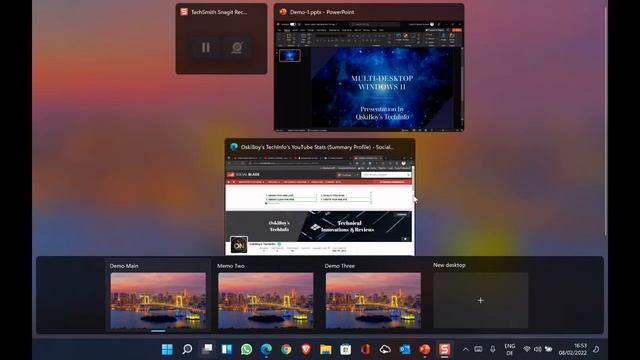Open Microsoft Store from the taskbar
Viewport: 640px width, 360px height.
coord(346,349)
